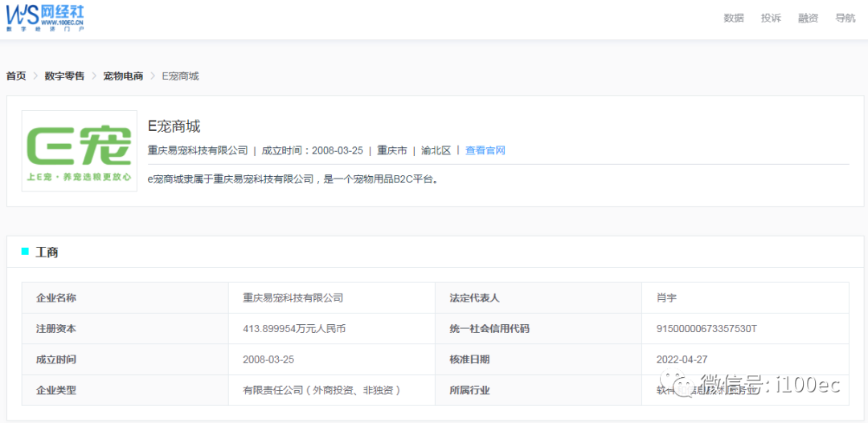868x423 pixels.
Task: Click the 企业类型 label cell
Action: coord(125,390)
